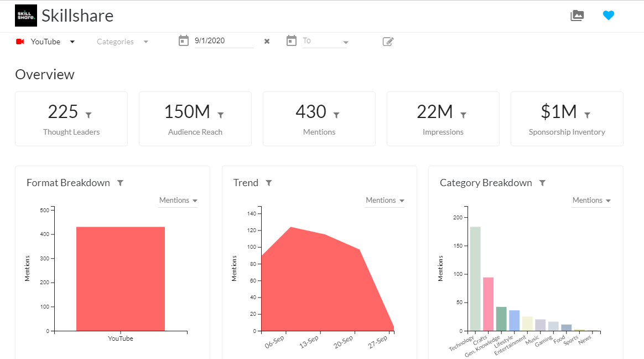Click the 430 Mentions value
The image size is (644, 359).
311,112
